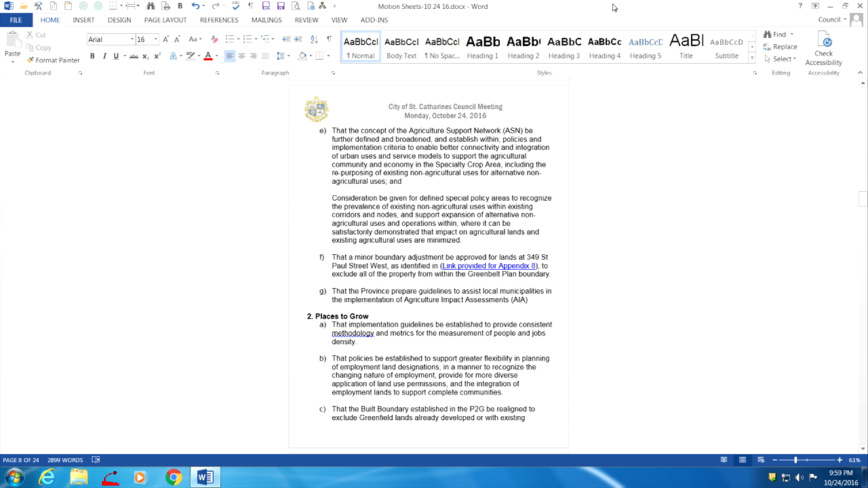Image resolution: width=868 pixels, height=488 pixels.
Task: Run Spelling check from Quick Access toolbar
Action: coord(235,6)
